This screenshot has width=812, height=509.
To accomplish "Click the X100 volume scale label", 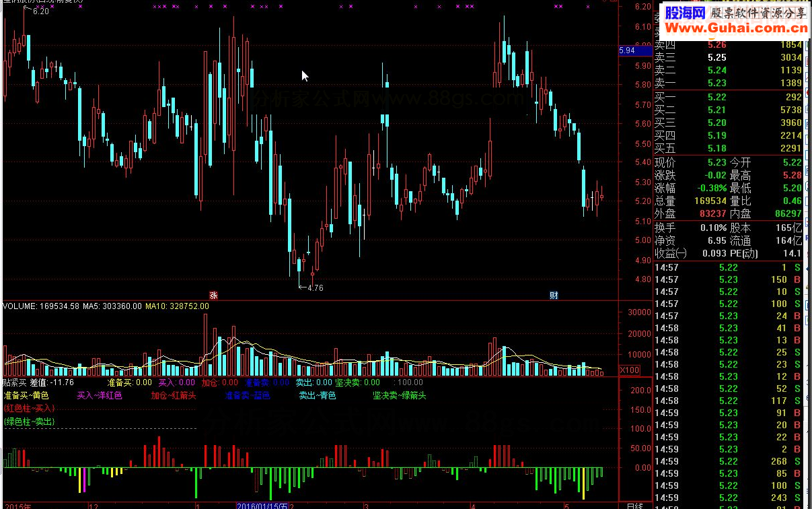I will pos(629,370).
